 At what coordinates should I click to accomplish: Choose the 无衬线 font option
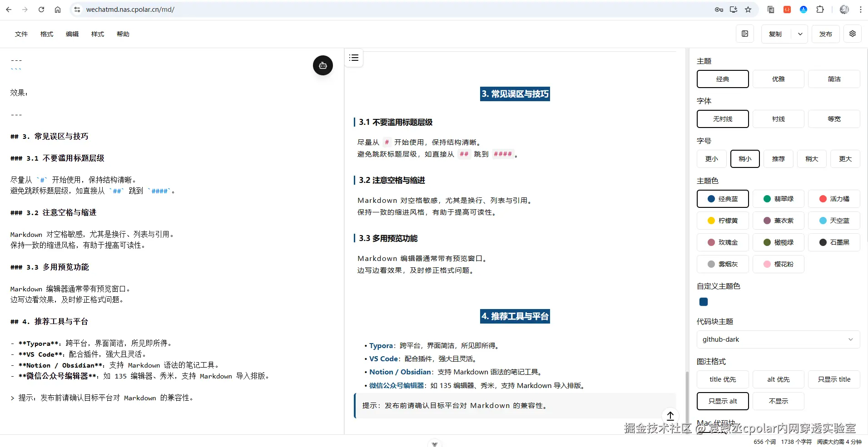pyautogui.click(x=723, y=119)
